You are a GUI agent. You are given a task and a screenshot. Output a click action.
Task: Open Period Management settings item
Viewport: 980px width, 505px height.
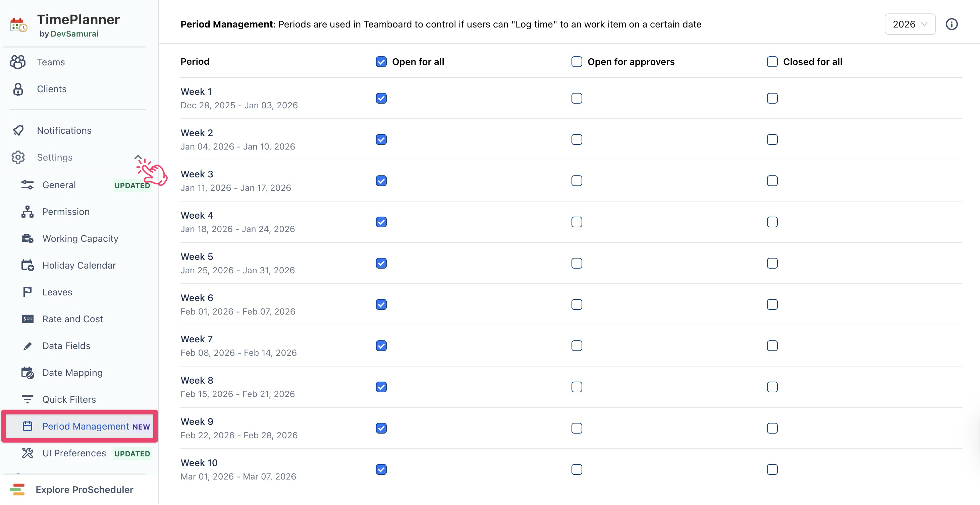pyautogui.click(x=85, y=426)
